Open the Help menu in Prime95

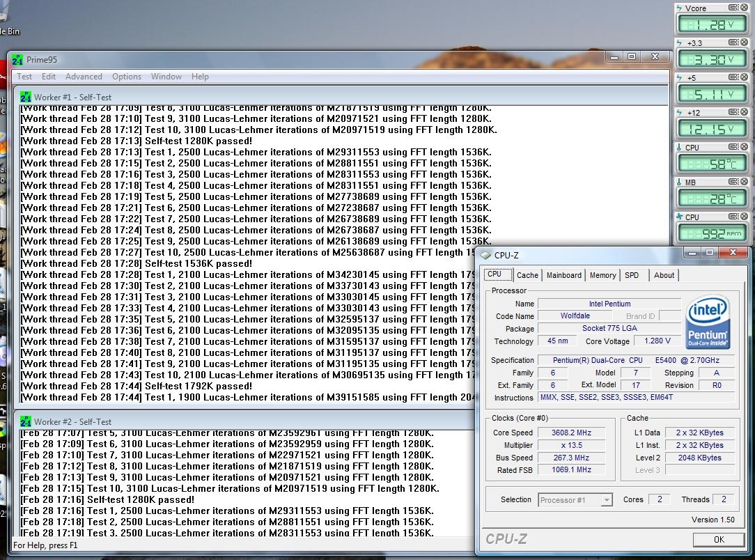(200, 77)
